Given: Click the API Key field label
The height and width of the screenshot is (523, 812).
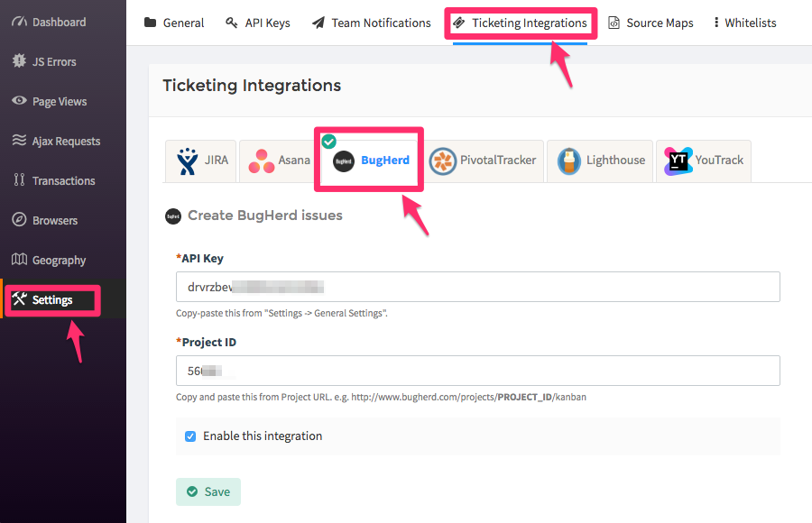Looking at the screenshot, I should coord(200,259).
